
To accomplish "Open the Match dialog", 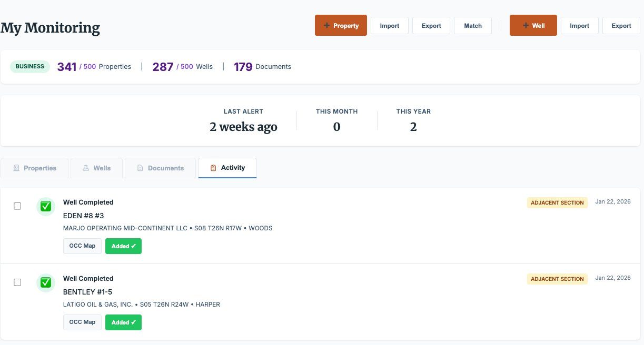I will (x=472, y=25).
